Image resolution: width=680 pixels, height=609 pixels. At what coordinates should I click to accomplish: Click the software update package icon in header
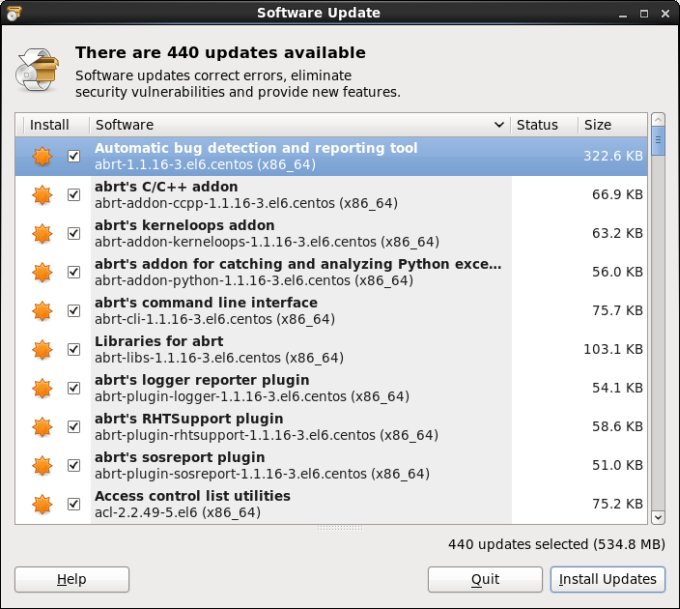pos(37,69)
